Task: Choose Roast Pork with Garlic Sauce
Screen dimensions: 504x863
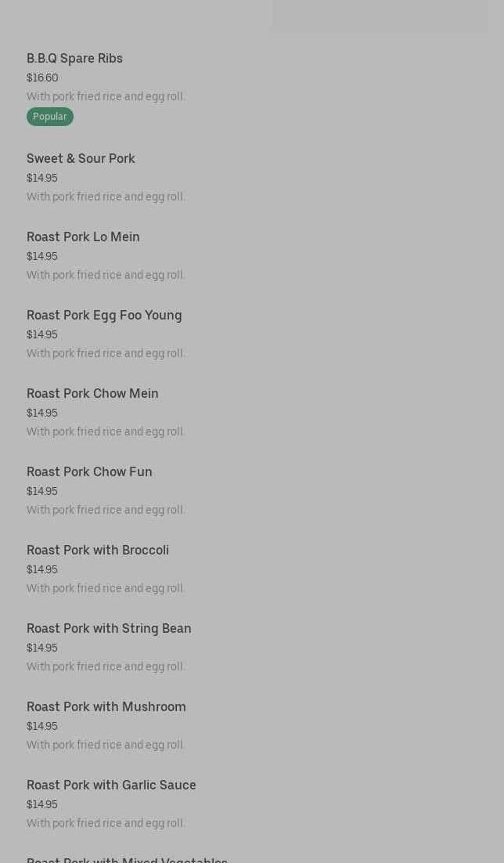Action: pos(111,785)
